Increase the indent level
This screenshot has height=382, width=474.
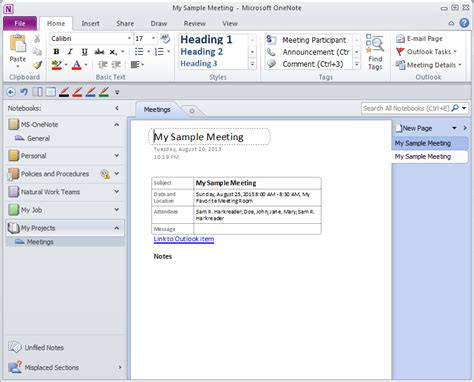point(116,65)
